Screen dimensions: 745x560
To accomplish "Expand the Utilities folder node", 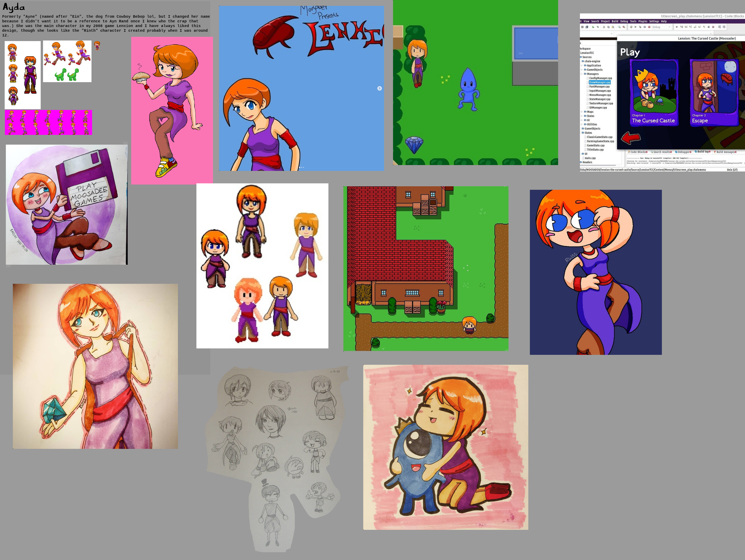I will [x=582, y=125].
